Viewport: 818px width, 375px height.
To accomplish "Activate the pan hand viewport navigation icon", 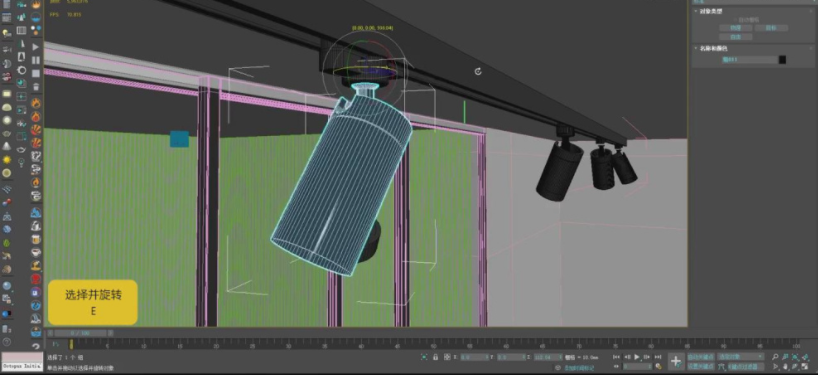I will [x=786, y=367].
